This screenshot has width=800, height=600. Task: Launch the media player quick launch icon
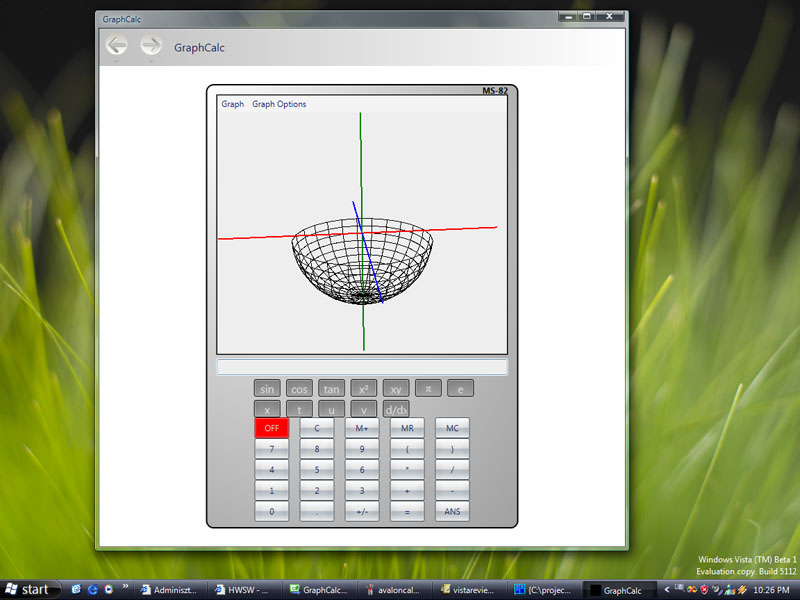(109, 590)
